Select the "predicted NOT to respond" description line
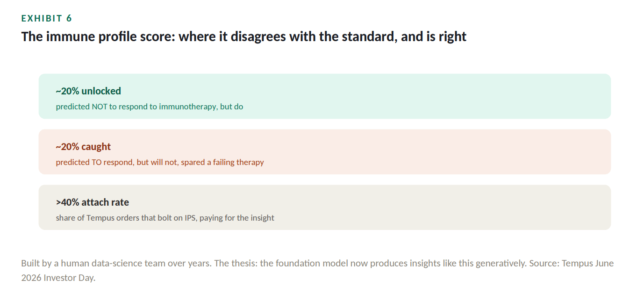 click(x=150, y=107)
